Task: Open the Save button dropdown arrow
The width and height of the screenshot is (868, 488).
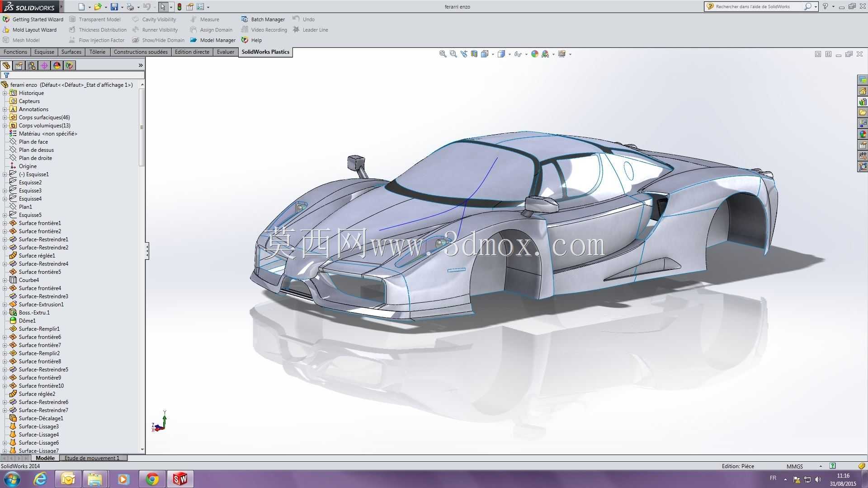Action: point(122,7)
